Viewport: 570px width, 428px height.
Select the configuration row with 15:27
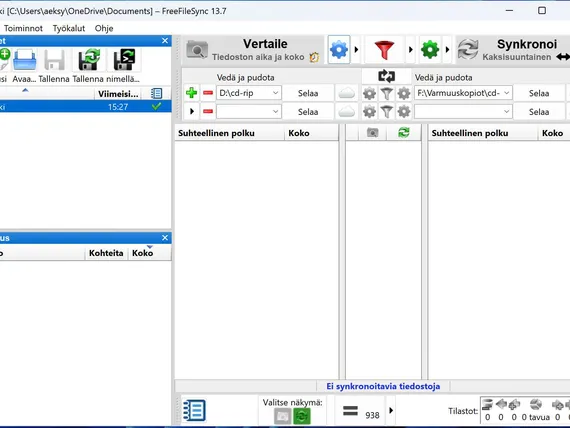point(85,107)
